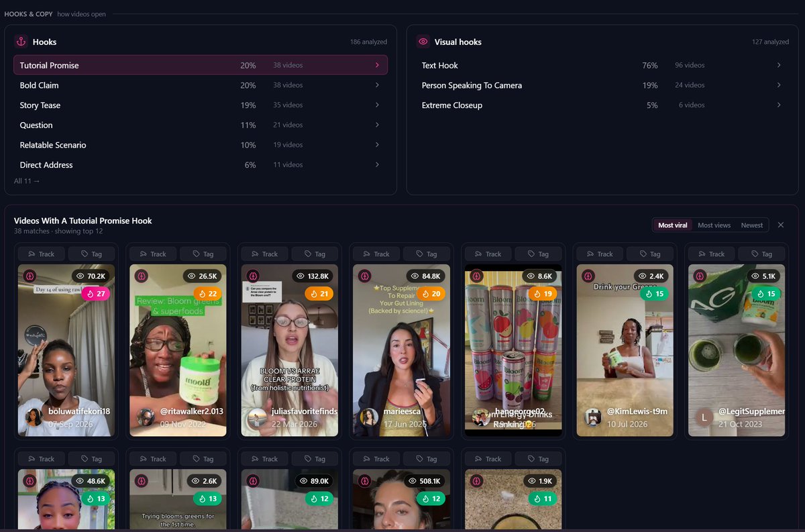
Task: Click the eye icon beside Visual hooks
Action: click(x=423, y=42)
